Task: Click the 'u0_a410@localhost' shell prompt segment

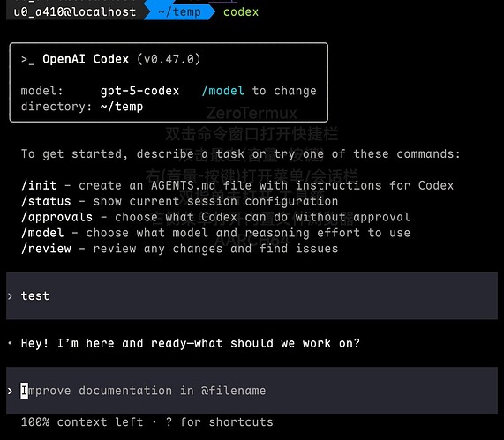Action: pos(74,11)
